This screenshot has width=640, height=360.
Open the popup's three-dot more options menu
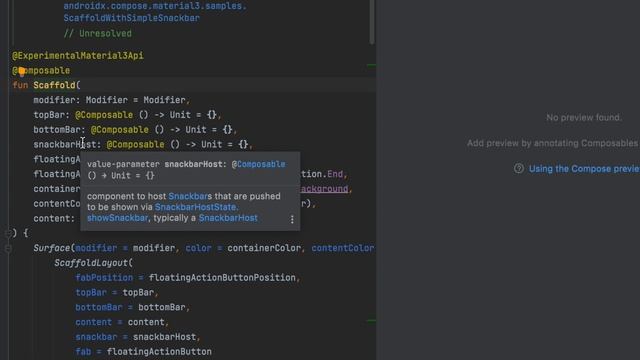coord(292,219)
